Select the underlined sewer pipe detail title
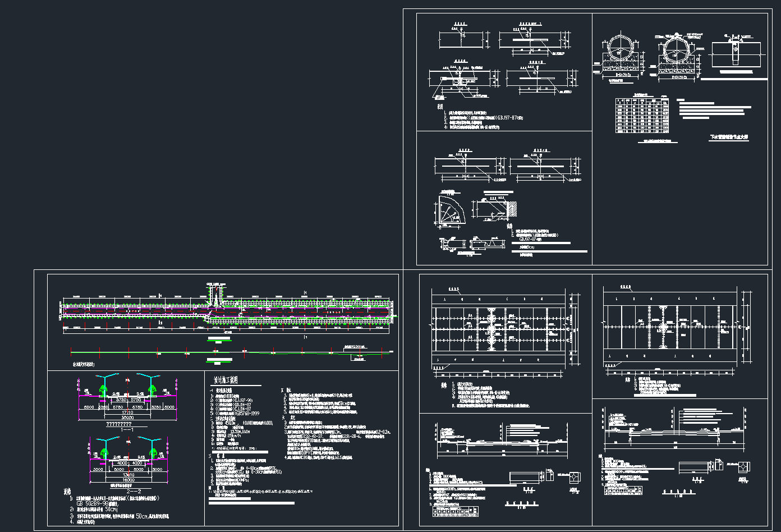Viewport: 781px width, 532px height. [729, 136]
